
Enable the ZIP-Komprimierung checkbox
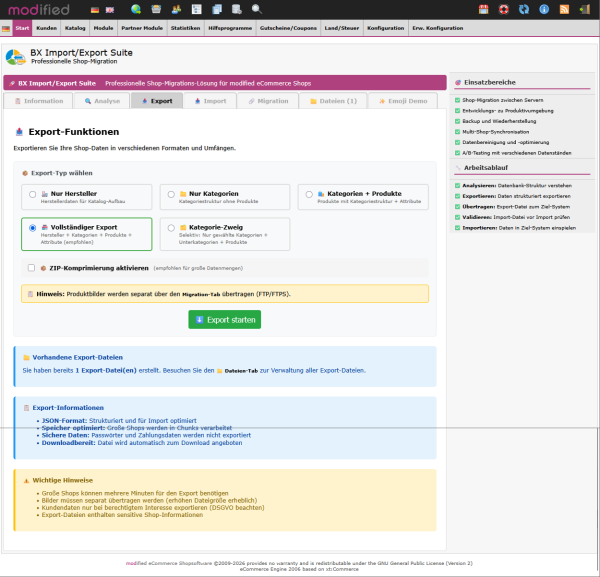point(32,268)
